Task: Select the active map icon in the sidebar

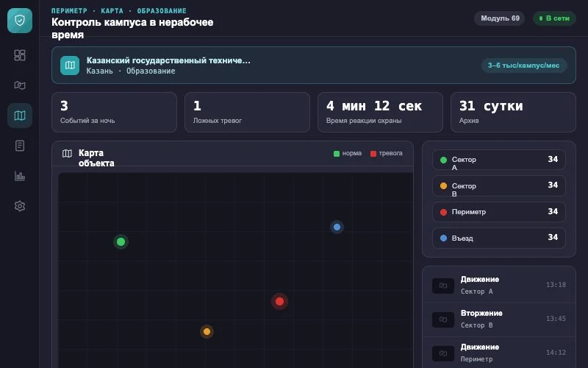Action: pos(20,116)
